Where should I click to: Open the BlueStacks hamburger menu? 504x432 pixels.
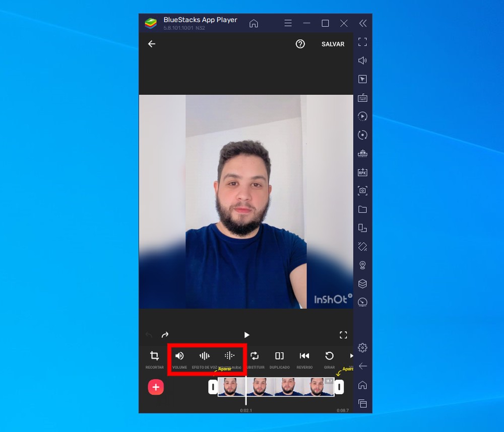(x=288, y=23)
